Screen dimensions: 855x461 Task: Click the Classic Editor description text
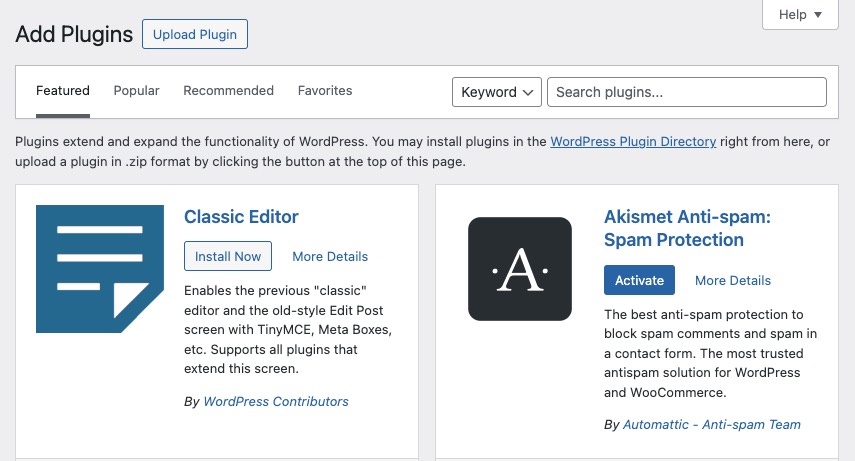pos(288,330)
